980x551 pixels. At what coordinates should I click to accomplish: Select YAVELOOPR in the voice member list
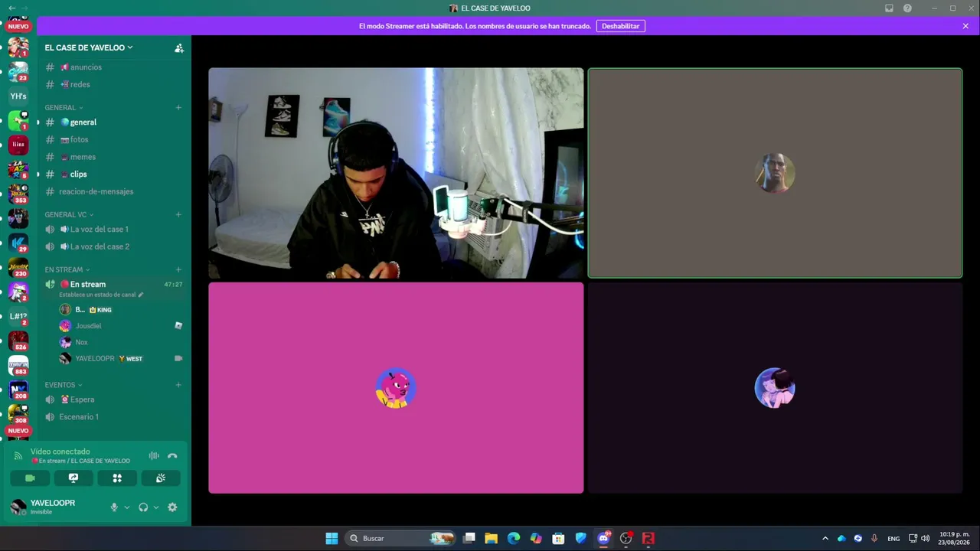pos(120,358)
